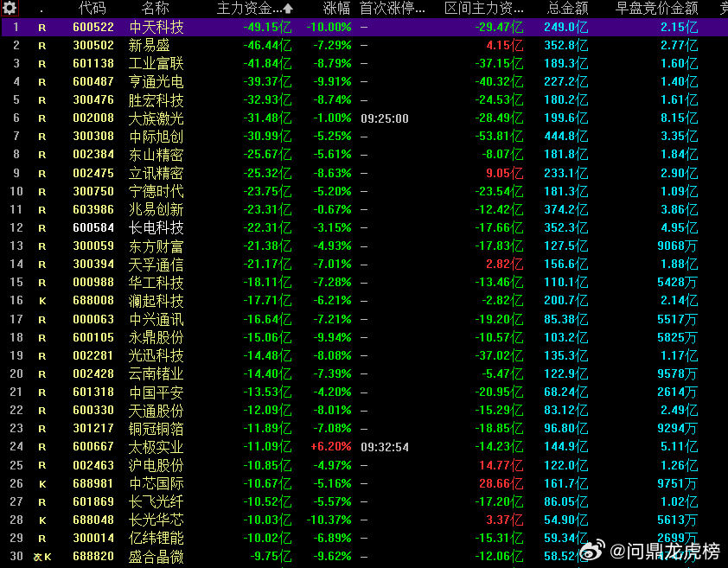
Task: Select 光迅科技 stock name
Action: [x=156, y=355]
